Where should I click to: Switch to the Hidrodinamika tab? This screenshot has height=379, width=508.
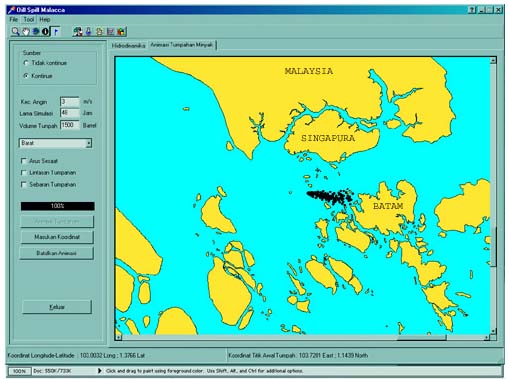(x=128, y=45)
